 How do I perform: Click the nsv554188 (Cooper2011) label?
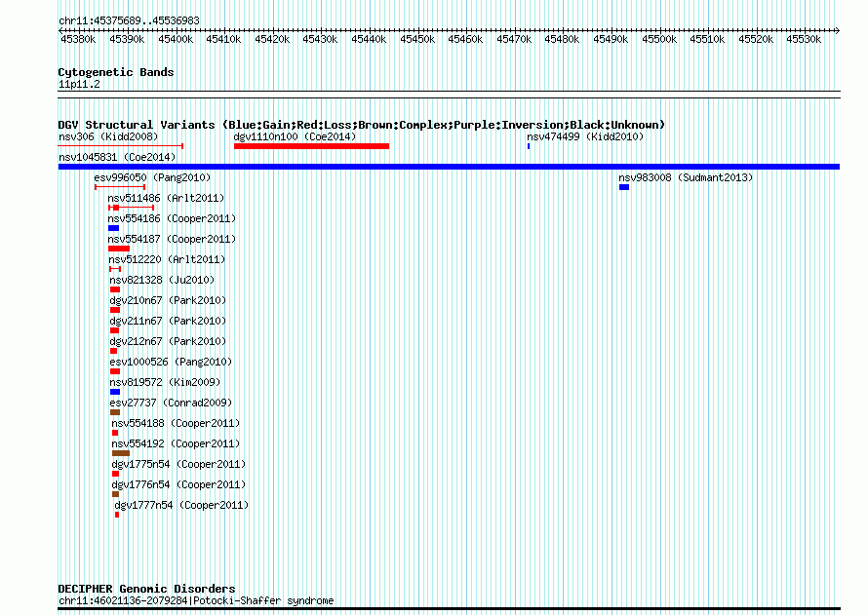coord(176,423)
